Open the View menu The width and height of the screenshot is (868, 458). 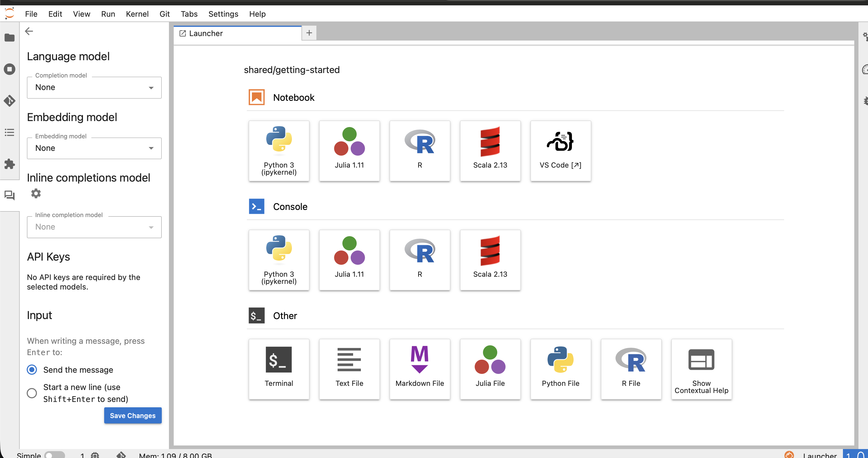click(81, 14)
